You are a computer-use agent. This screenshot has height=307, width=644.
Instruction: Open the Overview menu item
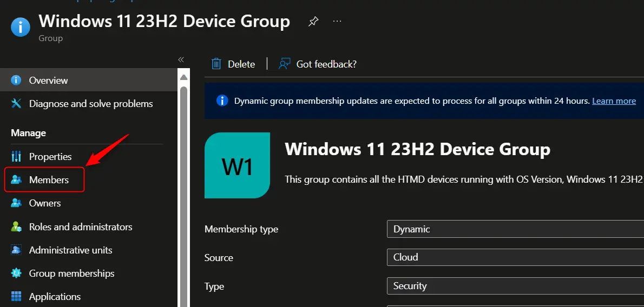click(88, 80)
